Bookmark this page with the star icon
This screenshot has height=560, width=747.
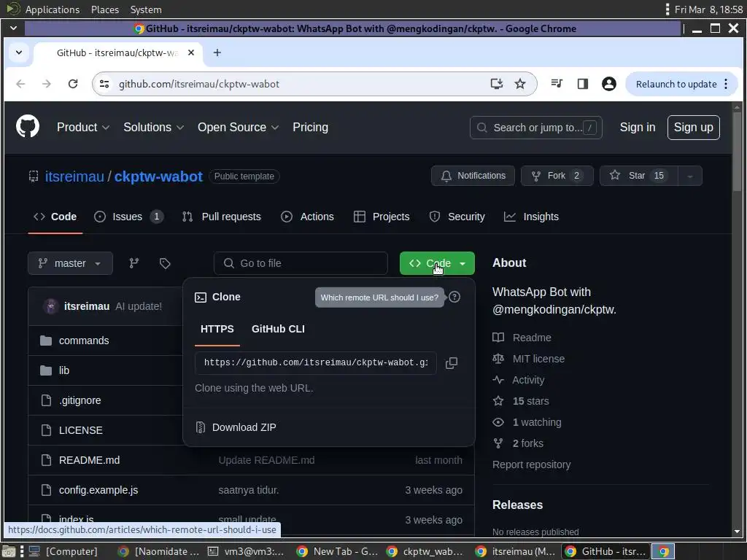point(519,84)
